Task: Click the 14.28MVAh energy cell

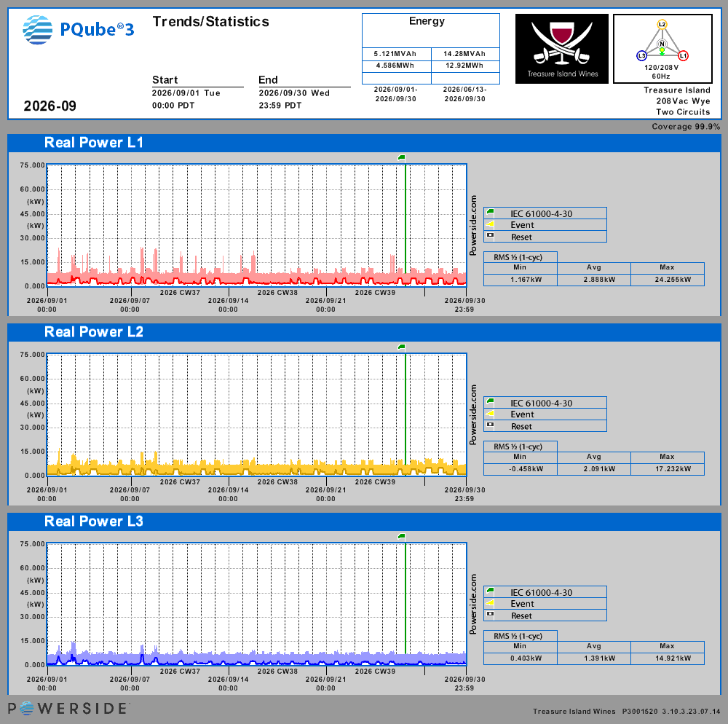Action: [464, 54]
